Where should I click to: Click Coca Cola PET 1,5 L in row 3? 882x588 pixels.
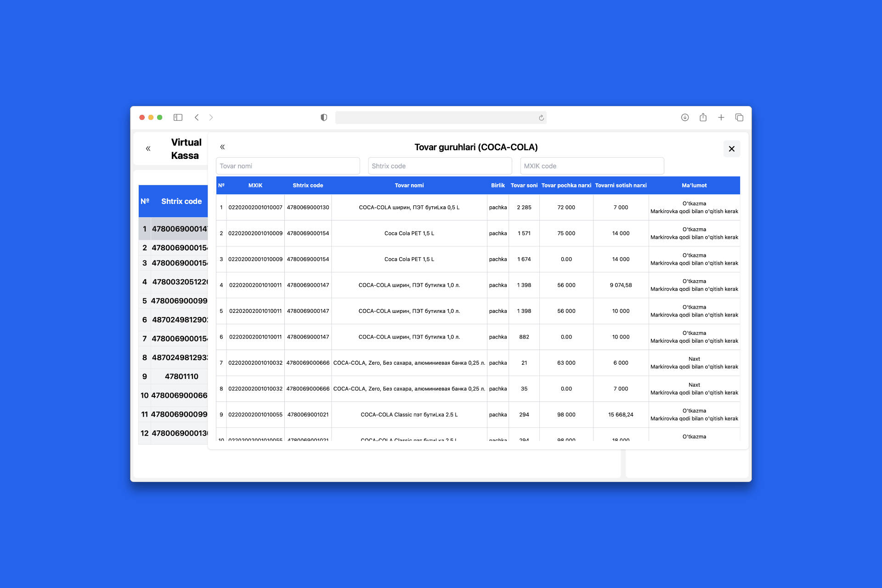click(409, 259)
